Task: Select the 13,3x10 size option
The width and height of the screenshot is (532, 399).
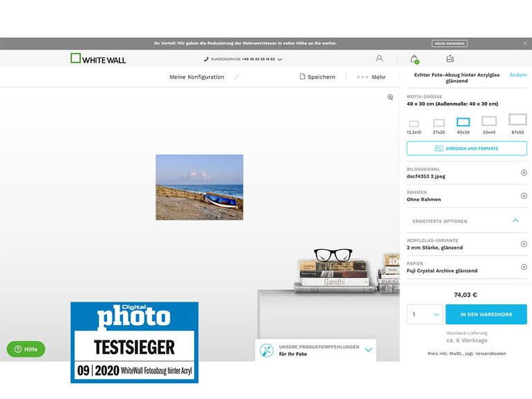Action: point(414,127)
